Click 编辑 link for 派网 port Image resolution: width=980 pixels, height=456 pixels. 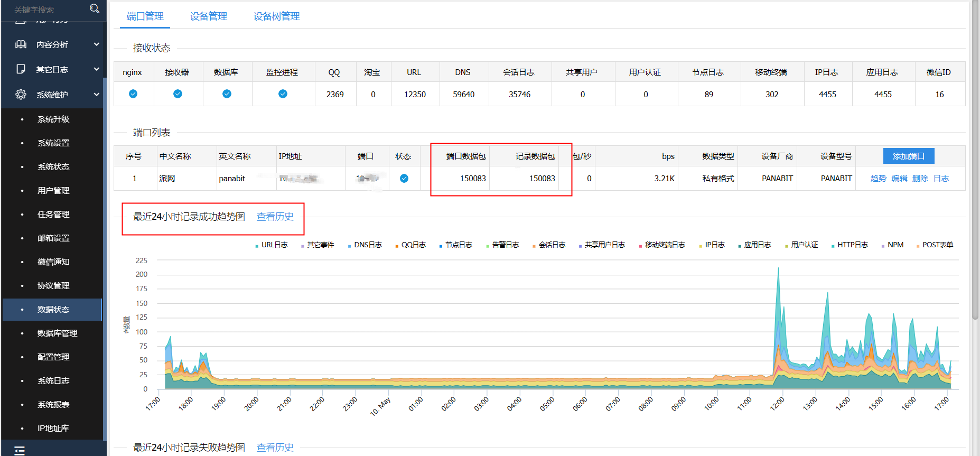click(899, 179)
